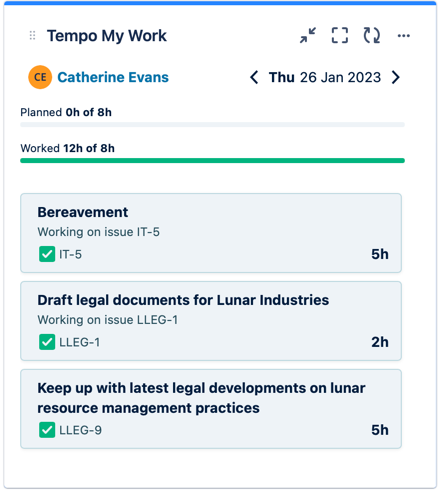Select the Bereavement worklog card
Image resolution: width=439 pixels, height=491 pixels.
(211, 233)
